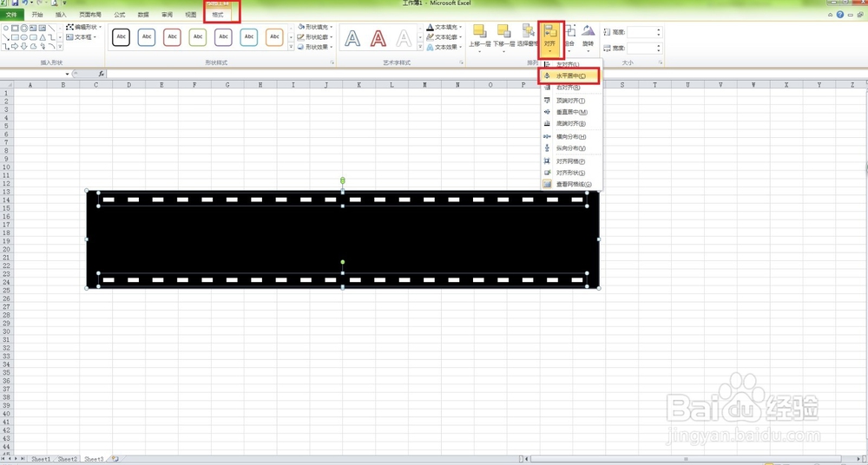Click the fx insert function button

tap(102, 74)
